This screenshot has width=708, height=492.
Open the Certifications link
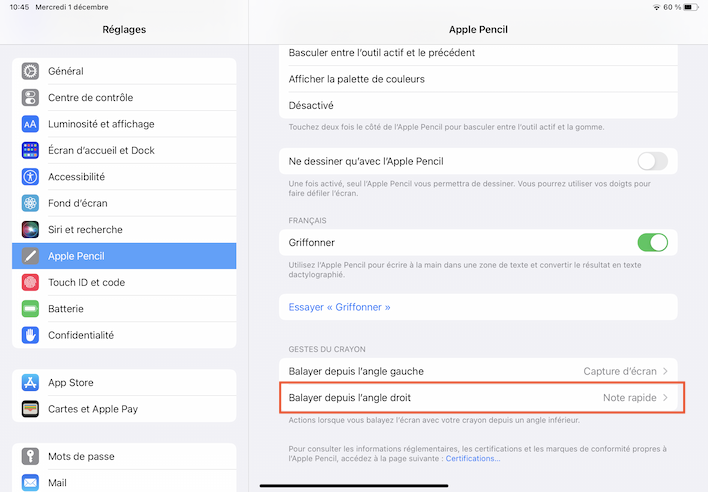click(x=471, y=458)
